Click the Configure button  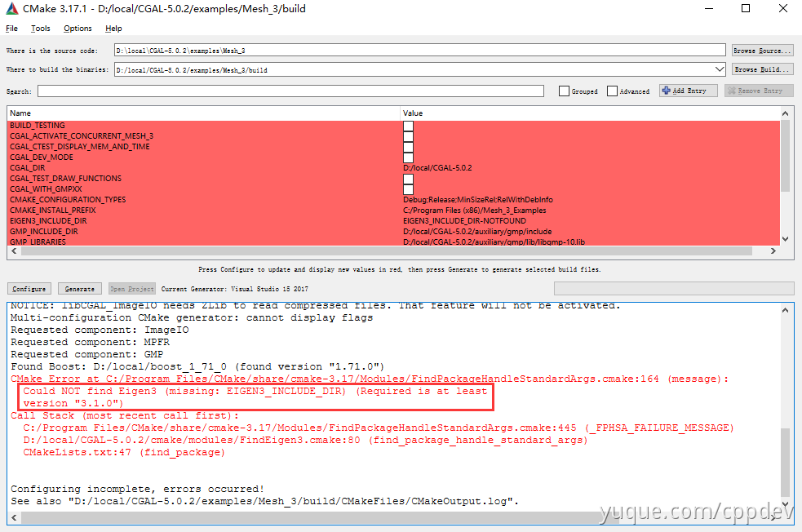pos(29,289)
